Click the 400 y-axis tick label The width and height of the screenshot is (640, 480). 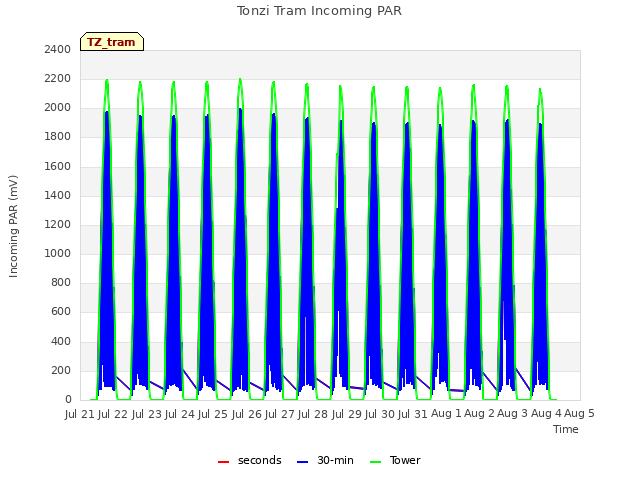(61, 341)
